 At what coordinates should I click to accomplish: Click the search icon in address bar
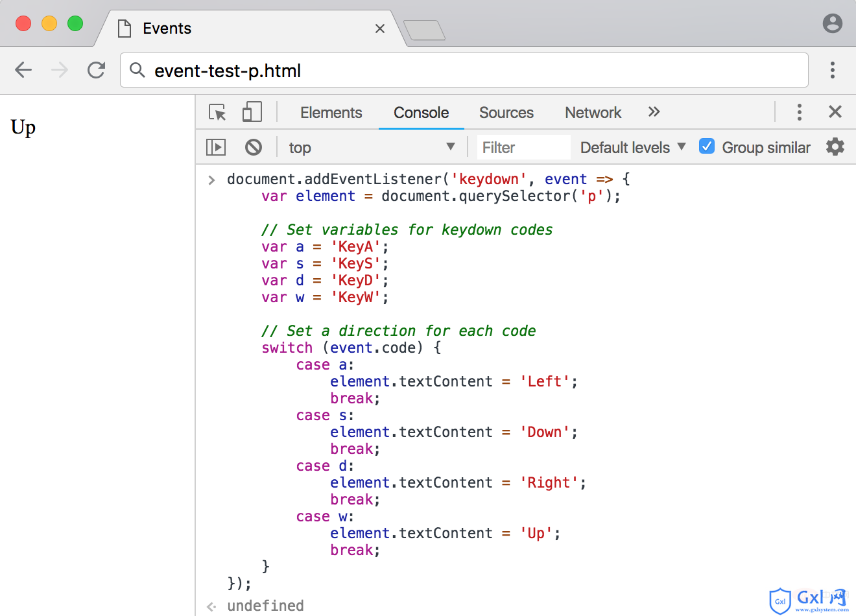tap(137, 70)
